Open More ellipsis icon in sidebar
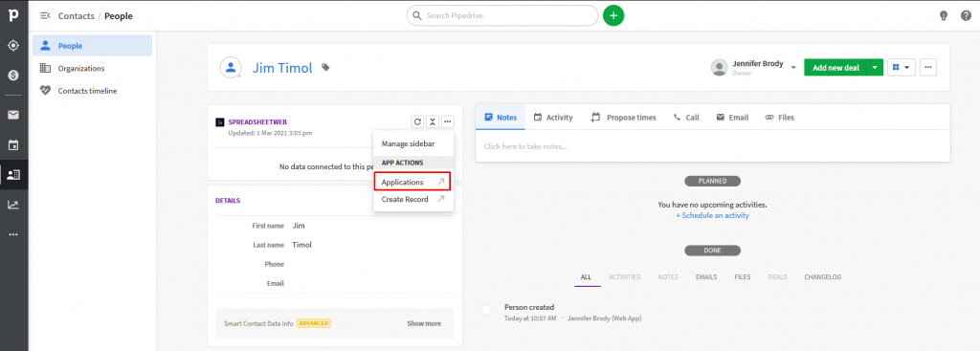 [13, 234]
